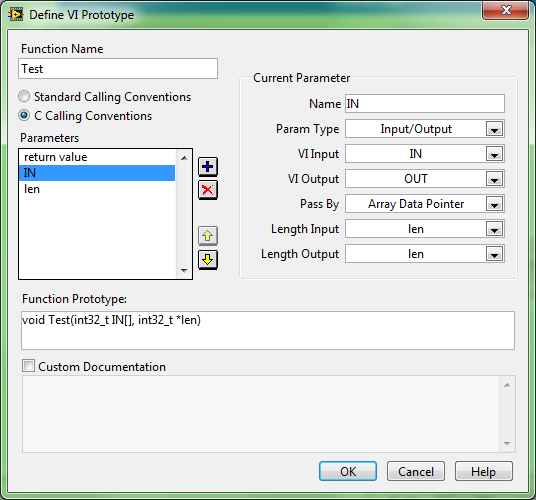Delete the selected parameter with the red X

[x=208, y=190]
